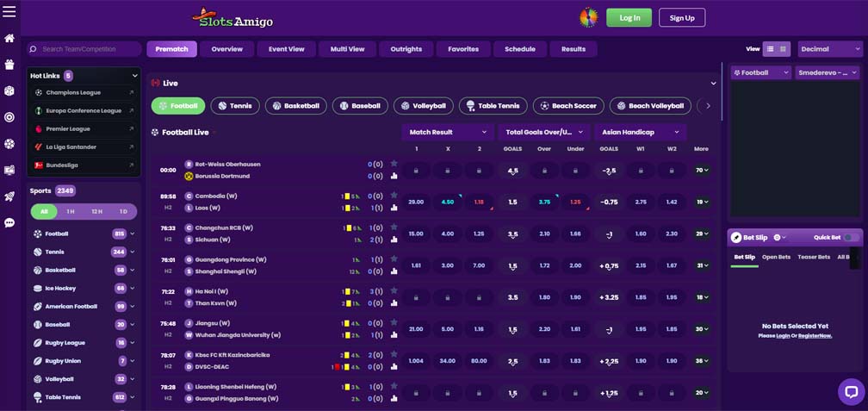Favorite the Cambodia (W) match star
This screenshot has width=868, height=411.
(x=394, y=195)
